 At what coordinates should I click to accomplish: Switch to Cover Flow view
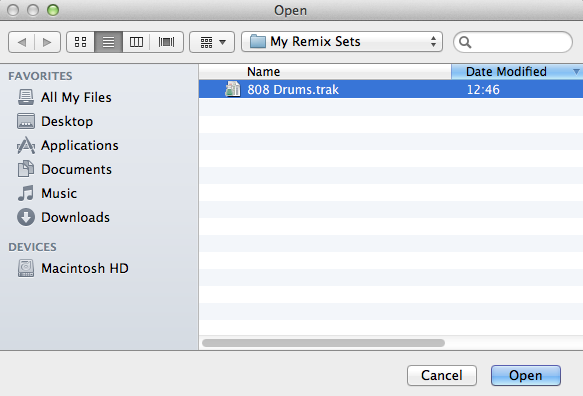[x=167, y=42]
